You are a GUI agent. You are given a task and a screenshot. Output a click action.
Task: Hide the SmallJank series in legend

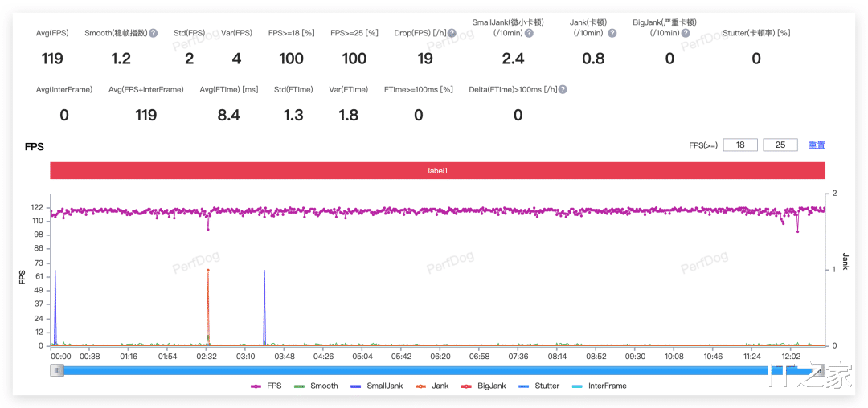(377, 386)
